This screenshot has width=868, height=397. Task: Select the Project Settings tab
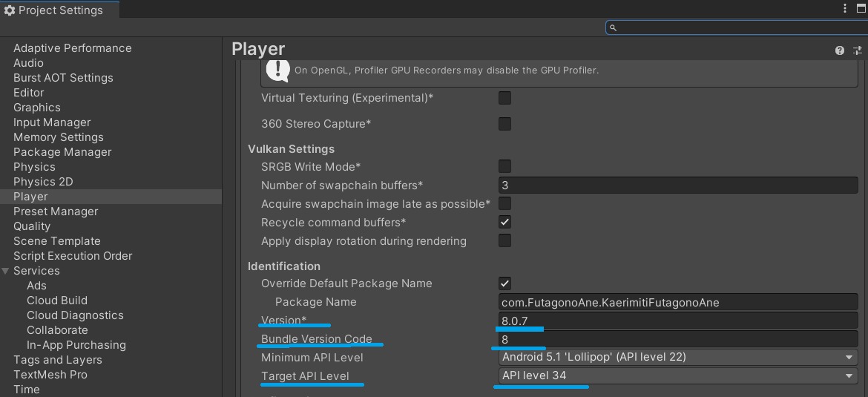59,10
